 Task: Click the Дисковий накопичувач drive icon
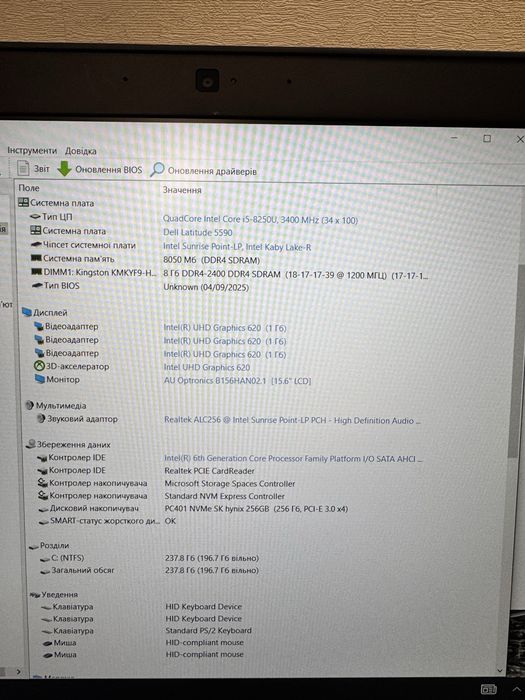click(43, 509)
